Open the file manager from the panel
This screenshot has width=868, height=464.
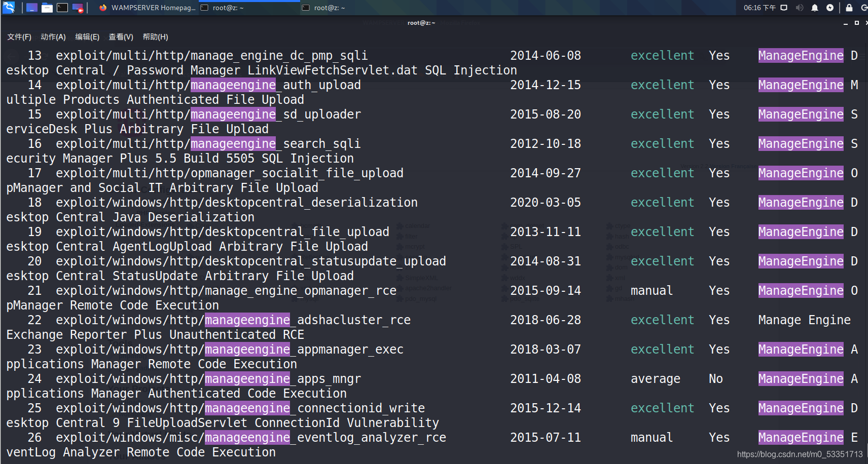pos(47,8)
